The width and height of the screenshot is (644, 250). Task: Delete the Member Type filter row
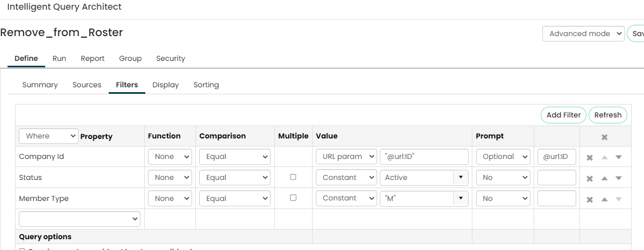[x=590, y=199]
